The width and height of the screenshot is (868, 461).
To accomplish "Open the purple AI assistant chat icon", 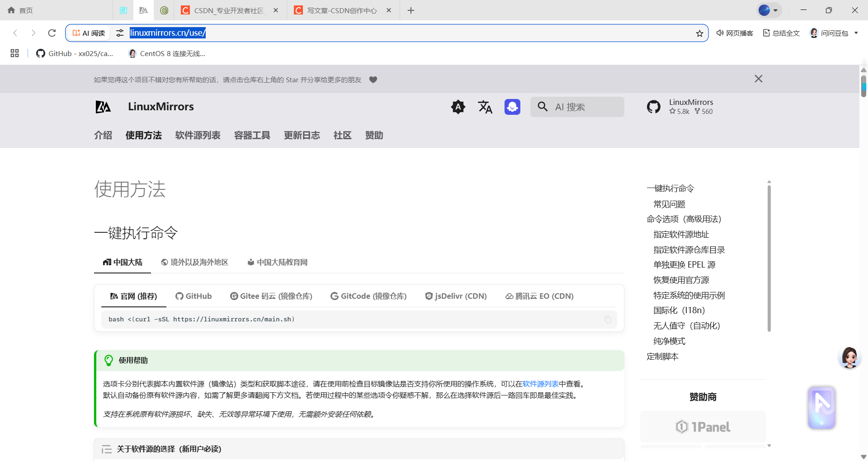I will (x=512, y=107).
